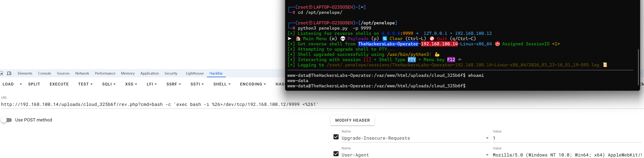The image size is (644, 158).
Task: Click the inspect element picker icon
Action: pos(1,73)
